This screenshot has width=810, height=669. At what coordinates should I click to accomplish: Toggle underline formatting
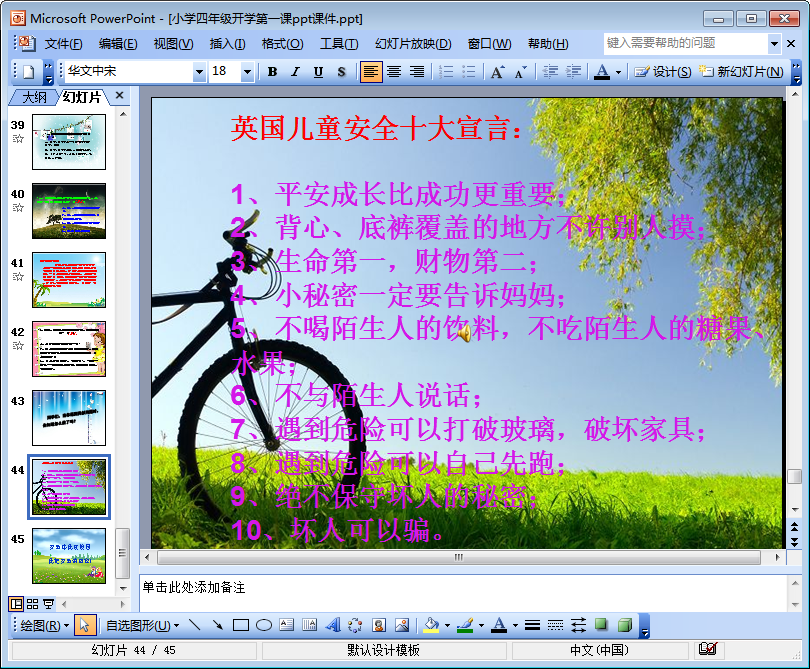tap(318, 72)
